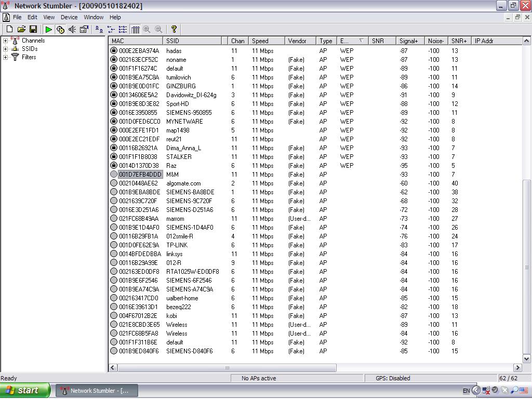This screenshot has width=532, height=399.
Task: Click the Windows start button
Action: pos(25,391)
